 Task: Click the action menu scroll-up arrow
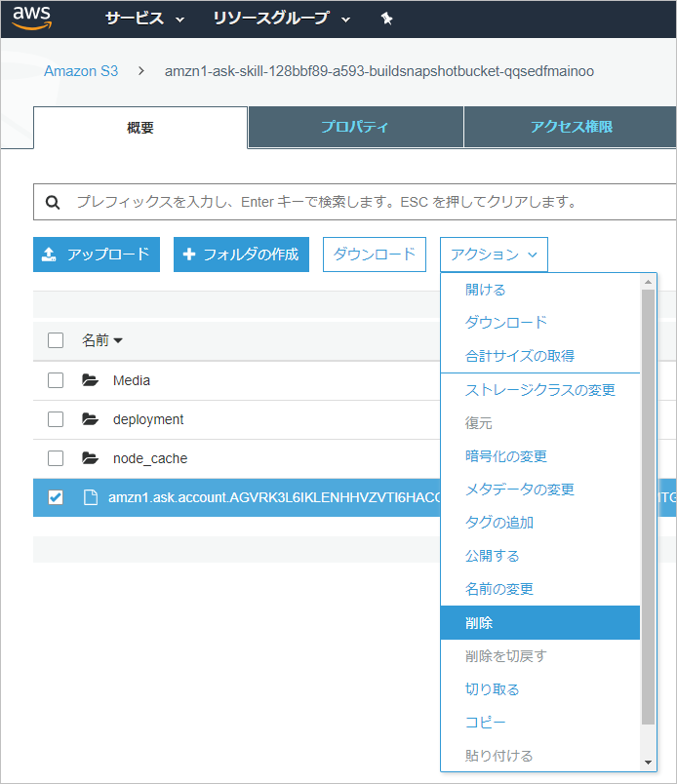point(649,282)
